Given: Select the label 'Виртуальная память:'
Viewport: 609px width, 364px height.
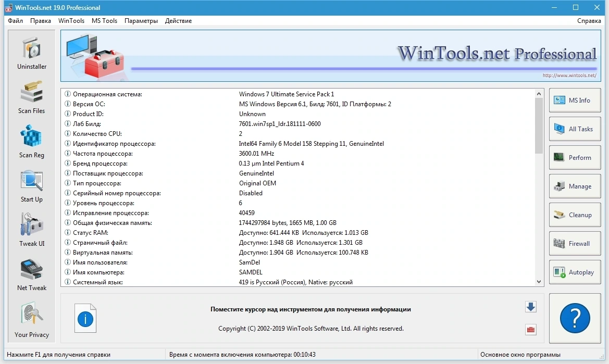Looking at the screenshot, I should coord(103,252).
